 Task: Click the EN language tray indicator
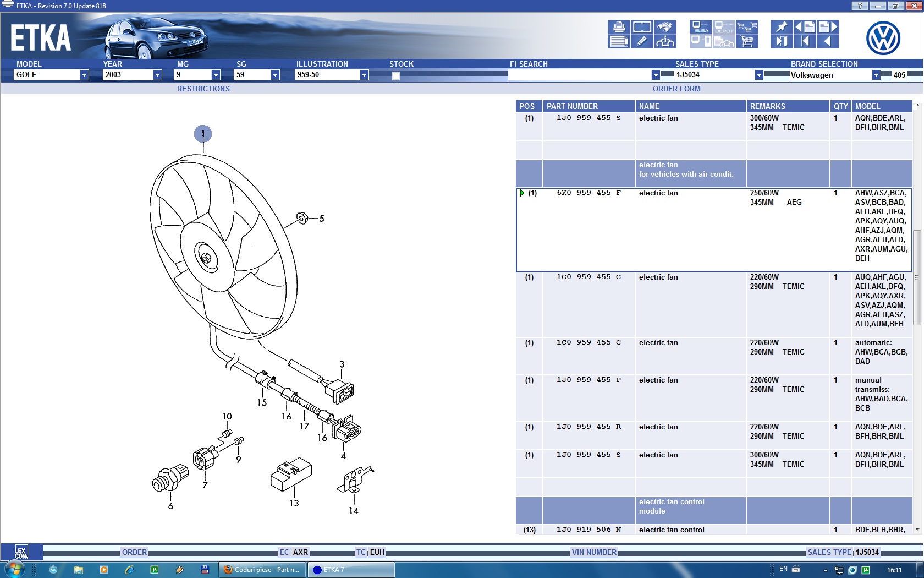(x=783, y=569)
